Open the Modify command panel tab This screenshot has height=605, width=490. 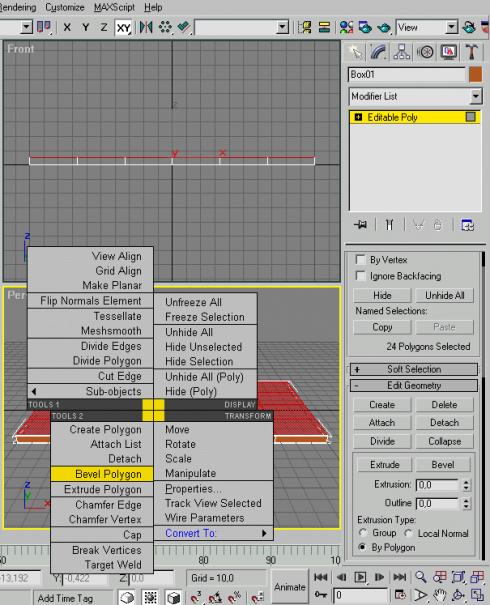click(x=378, y=52)
